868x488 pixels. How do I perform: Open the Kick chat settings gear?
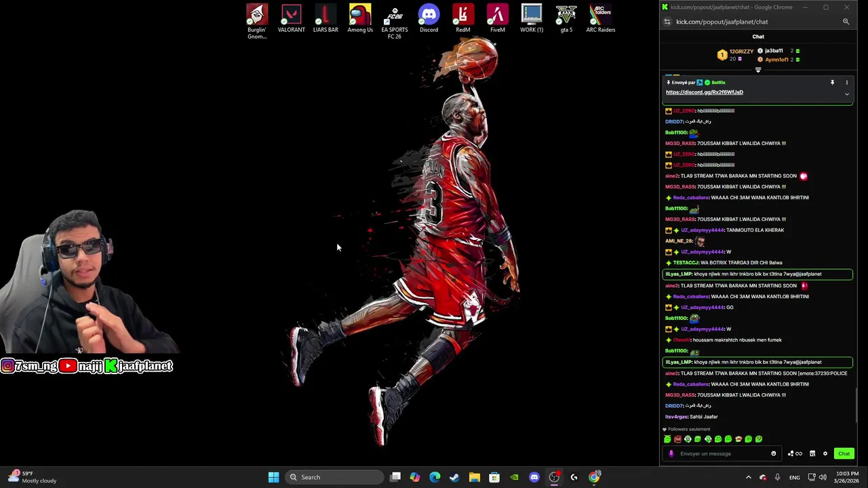pyautogui.click(x=825, y=453)
